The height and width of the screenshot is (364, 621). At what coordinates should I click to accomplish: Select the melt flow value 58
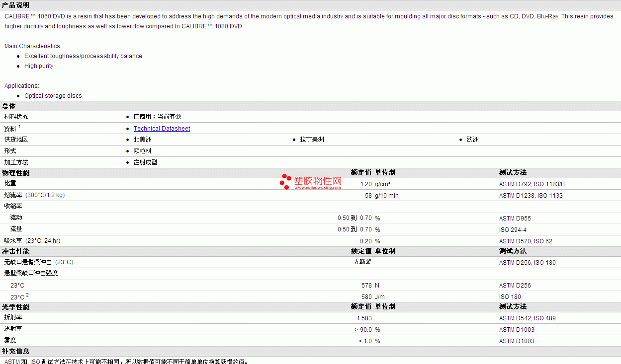click(x=368, y=196)
